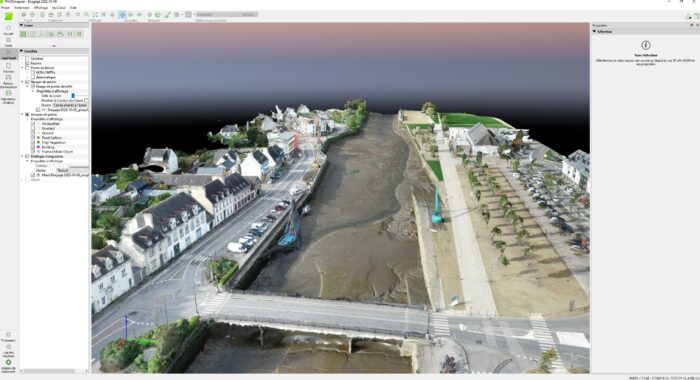Open the mesh Shader Texture dropdown

[x=72, y=170]
